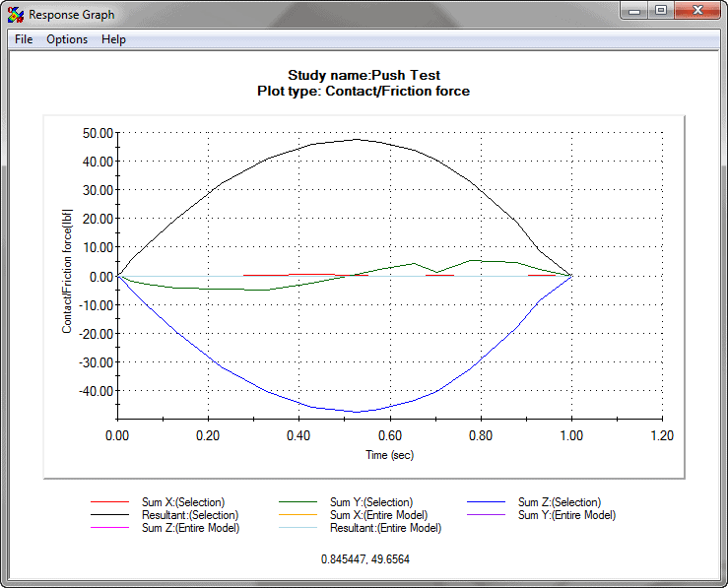This screenshot has height=588, width=728.
Task: Click the 20.00 Y-axis tick label
Action: click(x=98, y=219)
